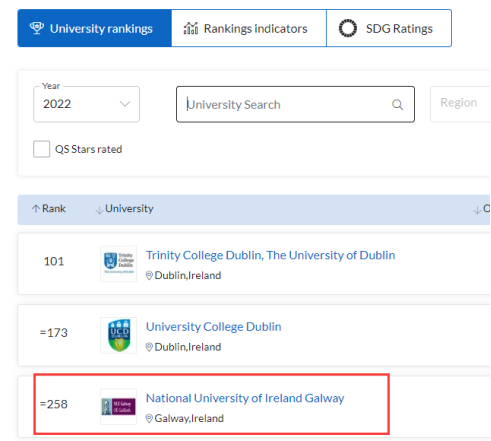Click rank value 101
This screenshot has width=491, height=441.
54,261
